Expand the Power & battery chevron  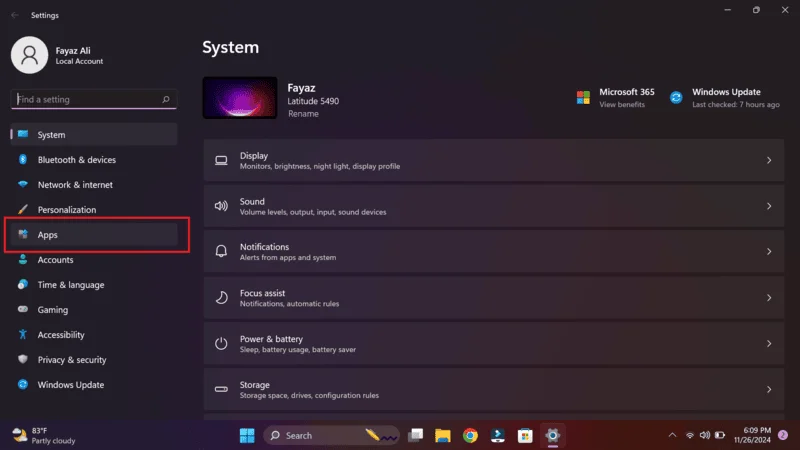point(769,343)
